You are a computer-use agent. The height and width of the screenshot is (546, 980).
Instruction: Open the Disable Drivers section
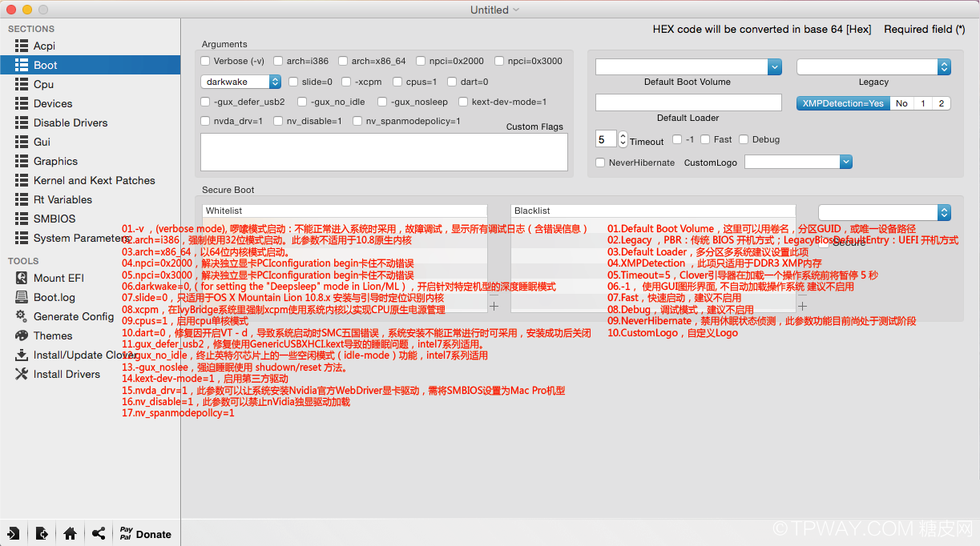click(90, 122)
